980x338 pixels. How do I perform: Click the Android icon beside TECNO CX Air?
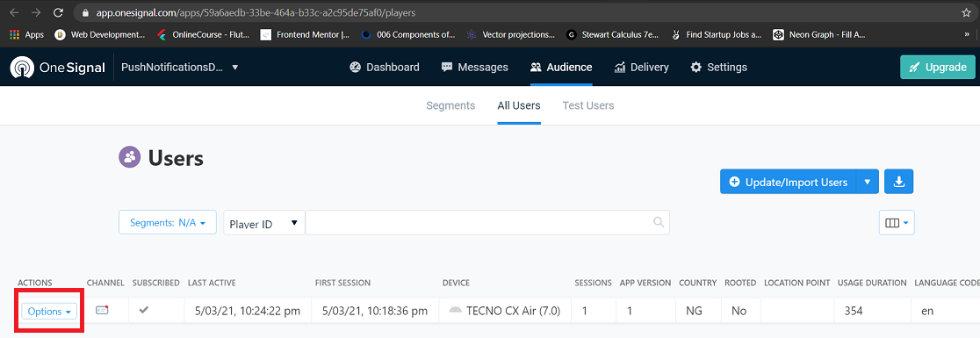coord(455,310)
